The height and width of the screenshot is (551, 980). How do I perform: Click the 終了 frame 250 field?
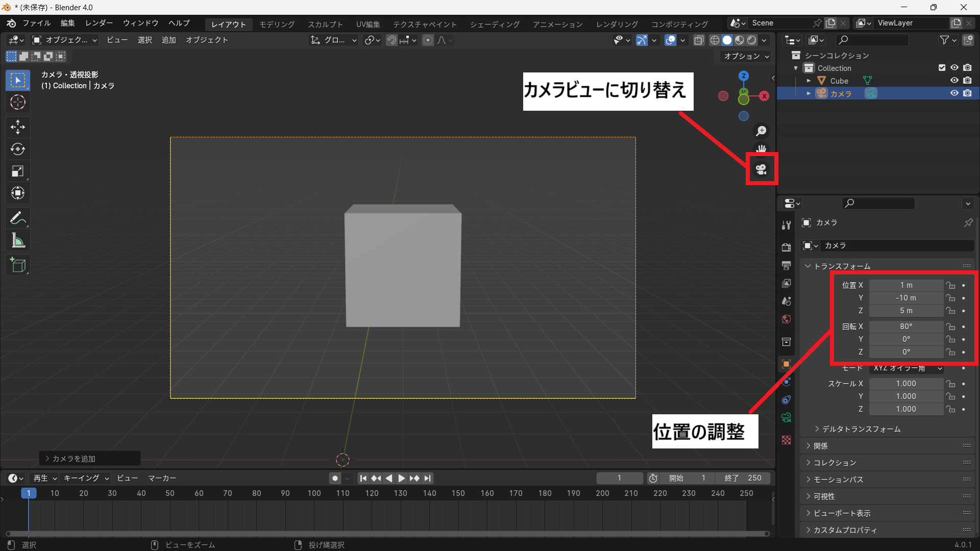click(x=743, y=478)
